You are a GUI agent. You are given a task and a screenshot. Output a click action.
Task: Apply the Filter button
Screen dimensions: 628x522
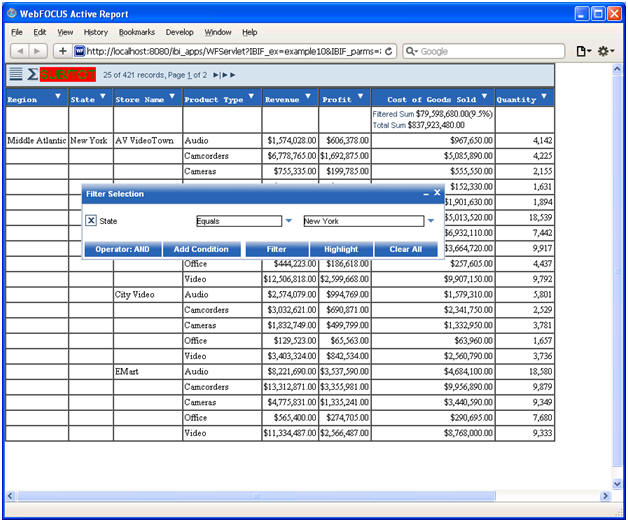pos(277,249)
